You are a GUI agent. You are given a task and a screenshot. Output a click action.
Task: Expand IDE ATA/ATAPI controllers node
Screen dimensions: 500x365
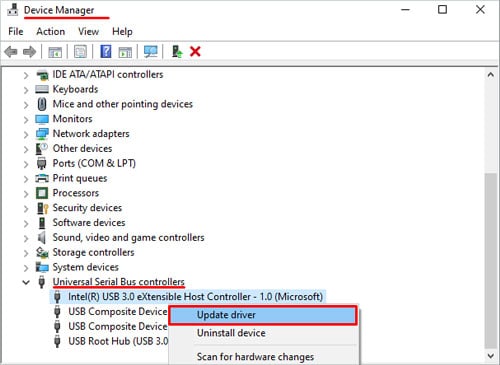[x=26, y=75]
